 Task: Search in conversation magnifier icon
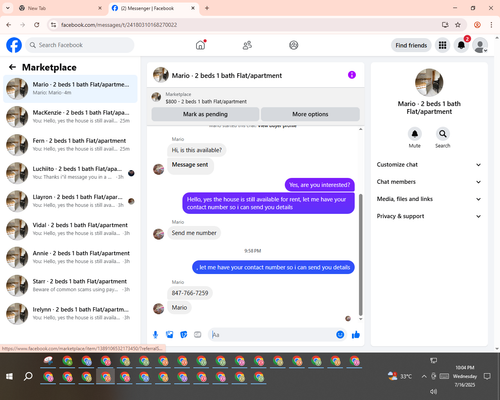pos(443,134)
